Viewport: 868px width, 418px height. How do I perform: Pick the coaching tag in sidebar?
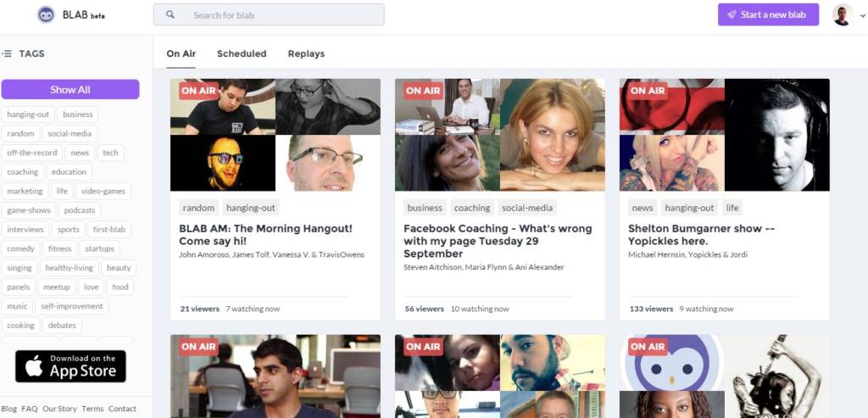[x=23, y=172]
